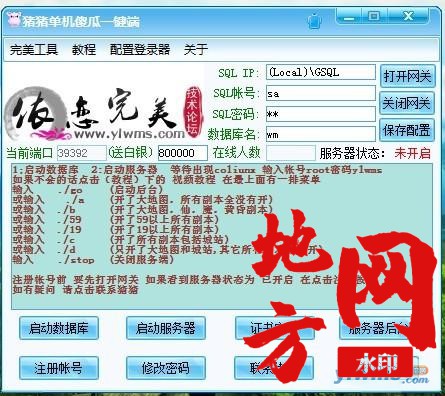The image size is (445, 396).
Task: Click the 在线人数 count box
Action: pos(291,153)
